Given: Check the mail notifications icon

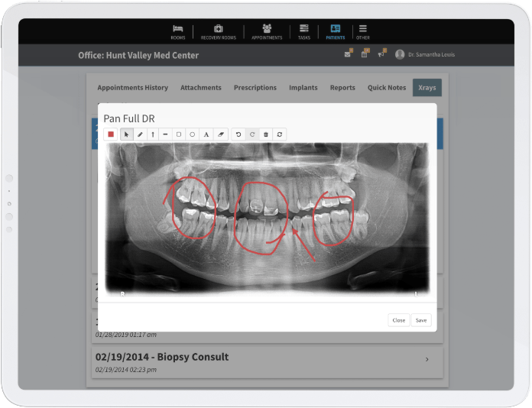Looking at the screenshot, I should 348,53.
